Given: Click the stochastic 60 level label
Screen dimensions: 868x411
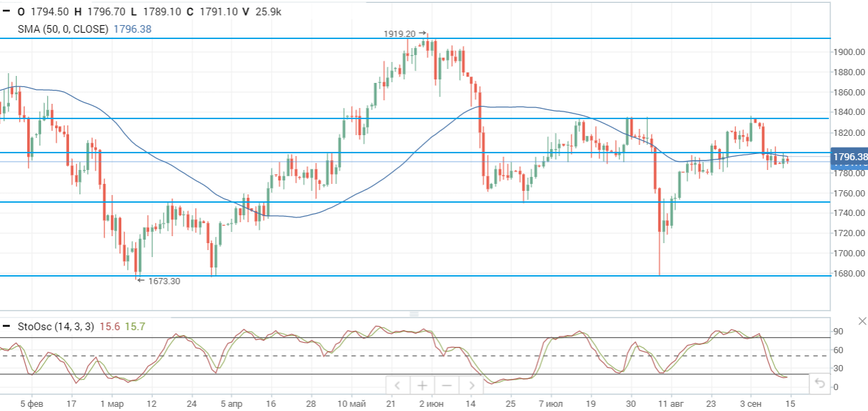Looking at the screenshot, I should pyautogui.click(x=839, y=350).
